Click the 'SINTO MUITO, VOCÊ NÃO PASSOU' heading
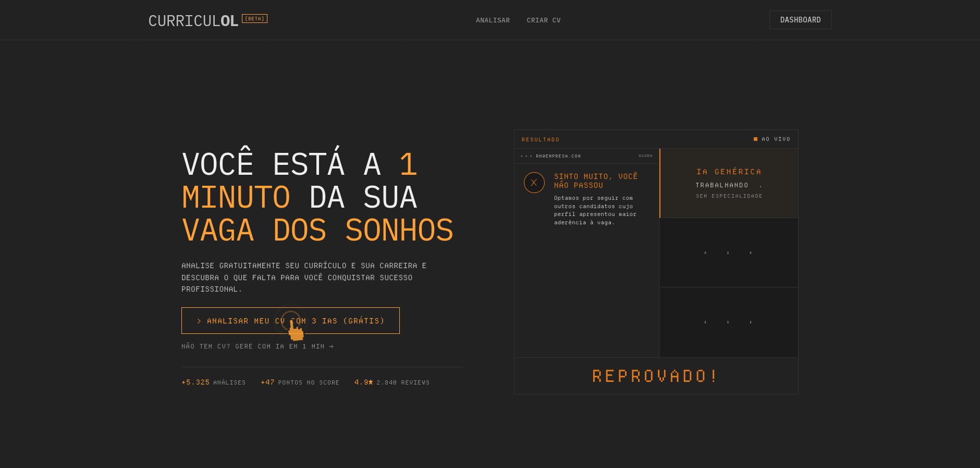The height and width of the screenshot is (468, 980). [x=596, y=181]
